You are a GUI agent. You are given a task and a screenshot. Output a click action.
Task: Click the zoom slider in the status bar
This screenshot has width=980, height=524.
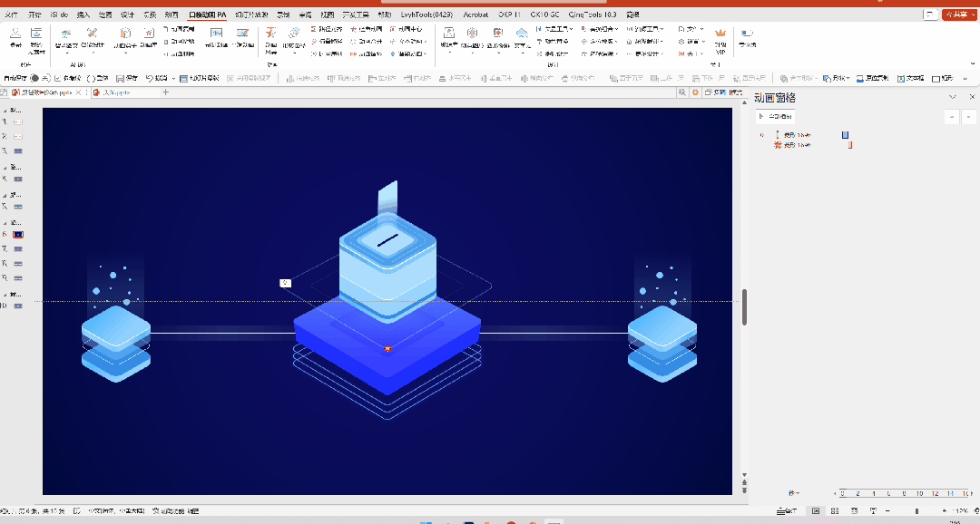click(x=916, y=511)
